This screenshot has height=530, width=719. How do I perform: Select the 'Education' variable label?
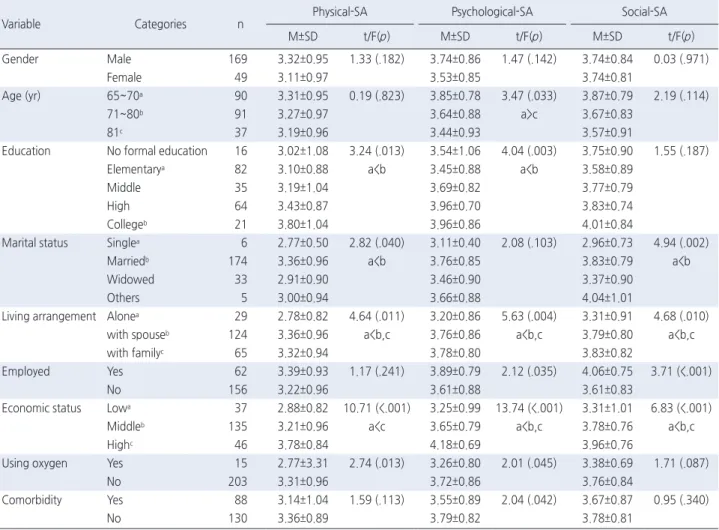[x=26, y=151]
